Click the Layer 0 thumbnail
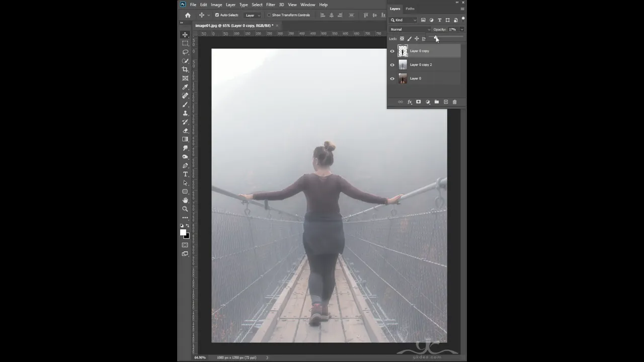 tap(403, 78)
